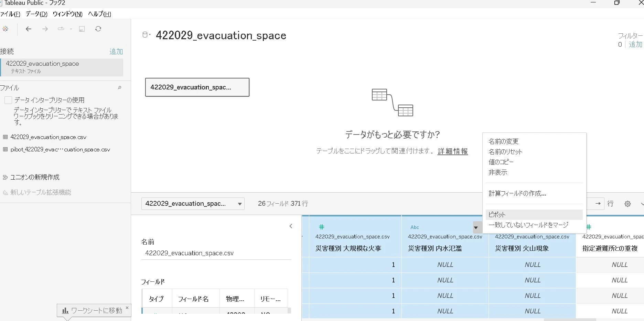Select 422029_evacuation_space.csv in file list

point(48,137)
